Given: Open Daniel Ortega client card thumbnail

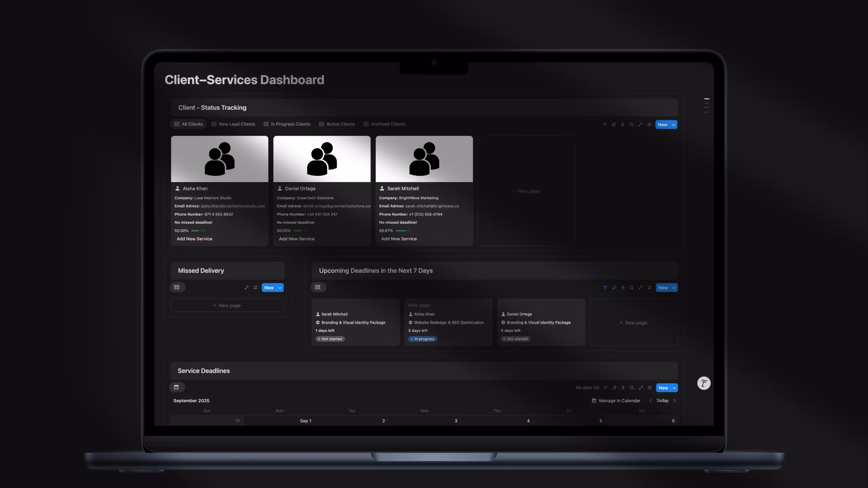Looking at the screenshot, I should pyautogui.click(x=322, y=159).
